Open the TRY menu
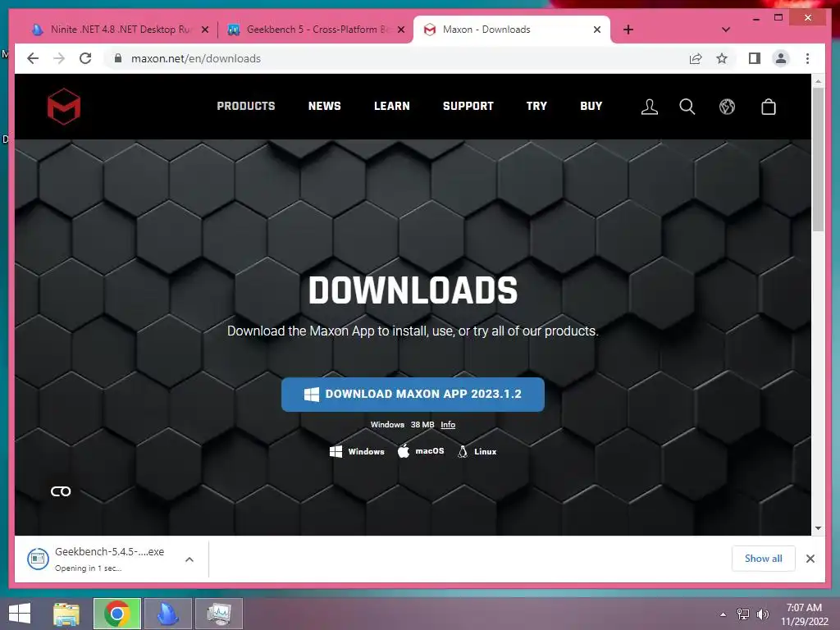This screenshot has height=630, width=840. [536, 106]
